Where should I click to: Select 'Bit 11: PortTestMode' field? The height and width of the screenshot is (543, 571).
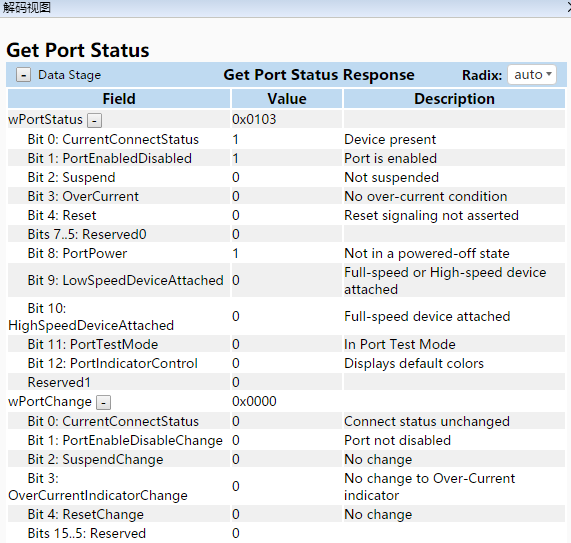tap(93, 344)
